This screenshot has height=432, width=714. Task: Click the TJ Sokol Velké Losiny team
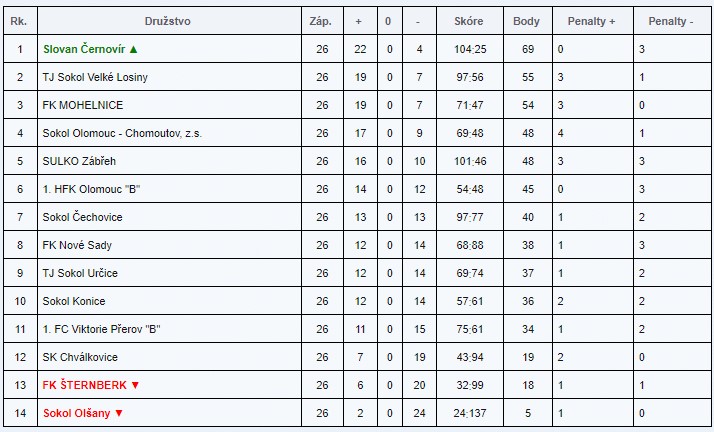tap(95, 77)
